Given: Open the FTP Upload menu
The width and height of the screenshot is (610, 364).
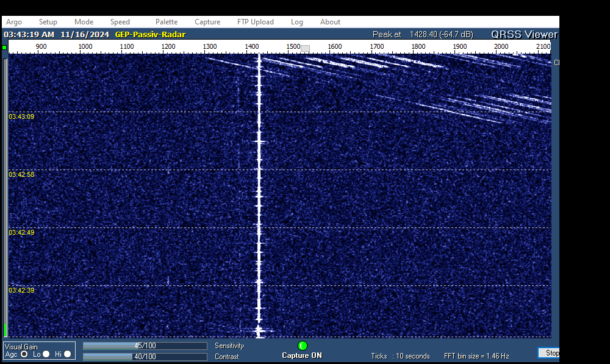Looking at the screenshot, I should click(x=256, y=22).
